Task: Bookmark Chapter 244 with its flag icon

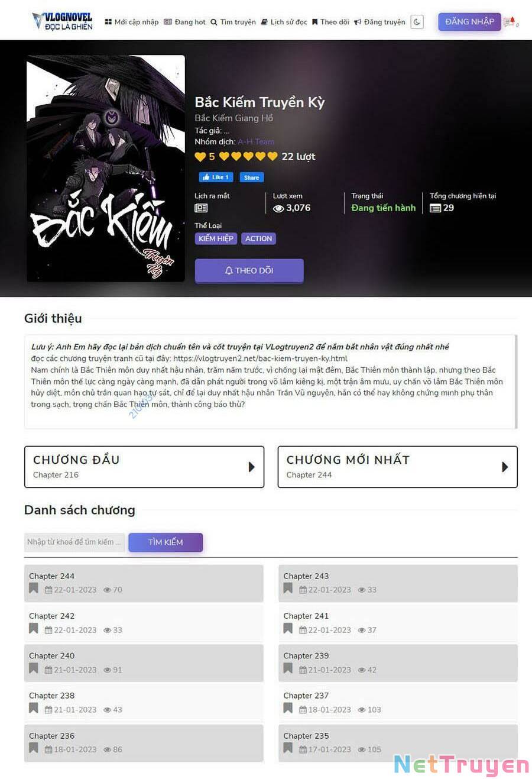Action: (34, 589)
